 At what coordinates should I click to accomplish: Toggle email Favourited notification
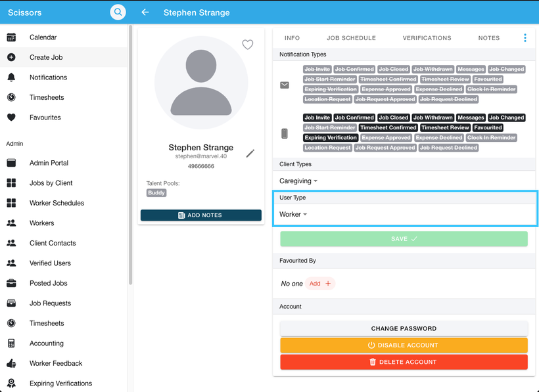[x=488, y=79]
